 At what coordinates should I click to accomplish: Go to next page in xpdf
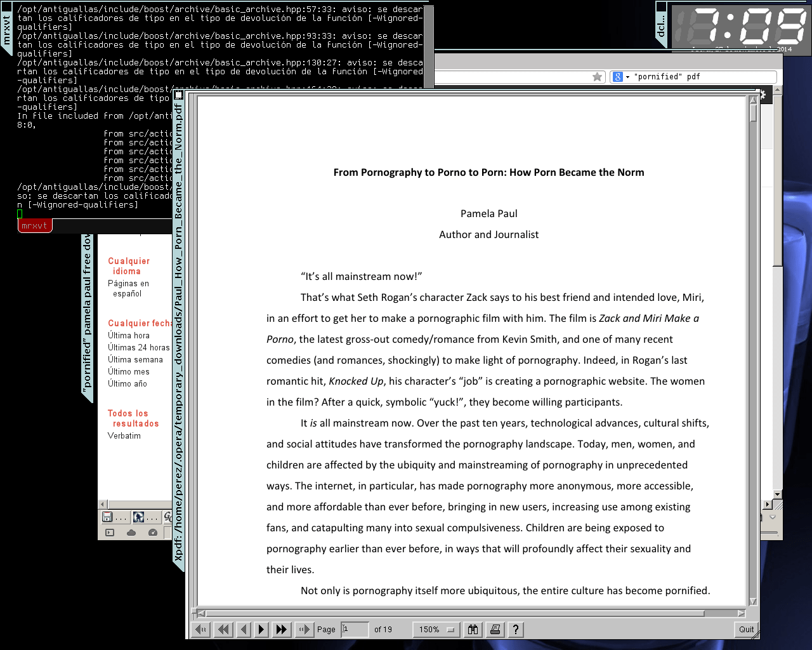261,630
